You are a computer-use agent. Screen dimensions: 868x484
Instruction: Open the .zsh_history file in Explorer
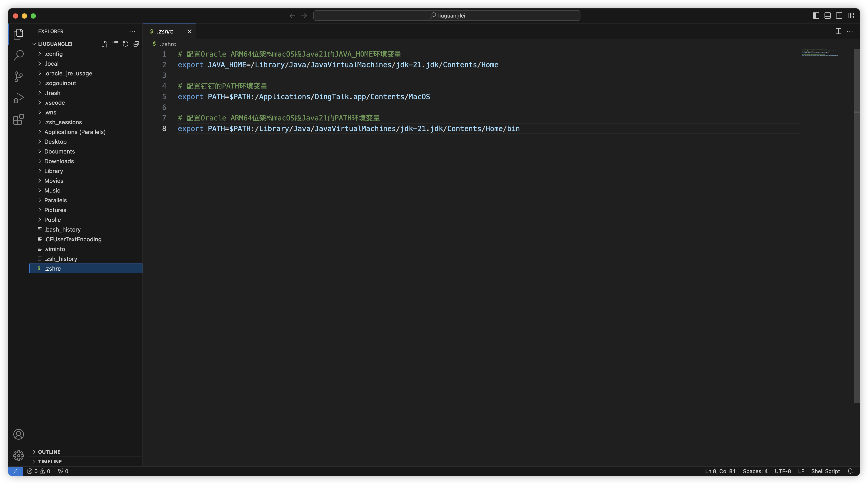[x=61, y=259]
